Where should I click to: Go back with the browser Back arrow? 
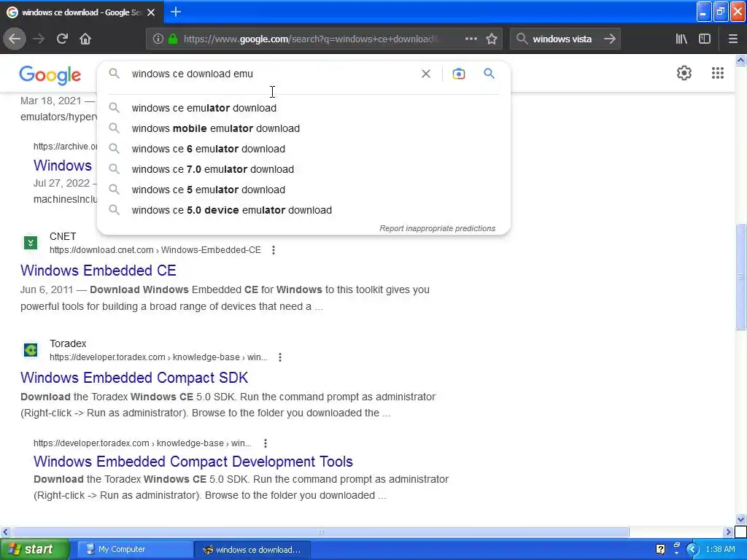pyautogui.click(x=15, y=39)
